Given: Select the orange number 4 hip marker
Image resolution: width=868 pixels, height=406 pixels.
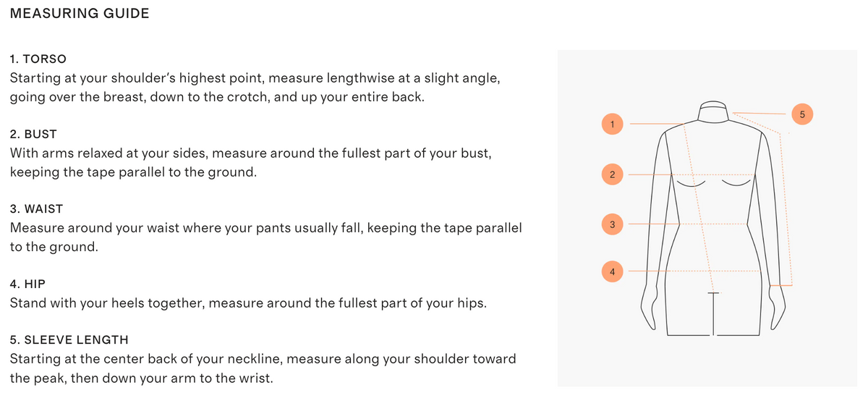Looking at the screenshot, I should click(612, 271).
